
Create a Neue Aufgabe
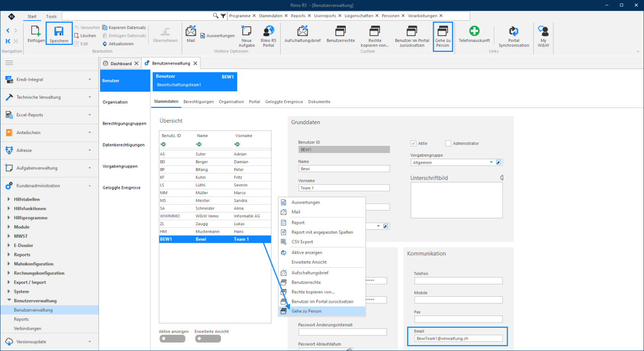pyautogui.click(x=247, y=36)
